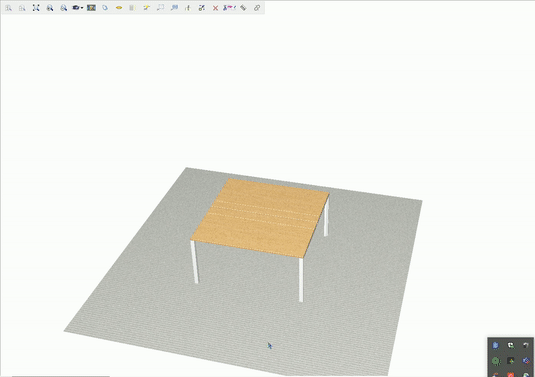
Task: Click the picture render image icon
Action: 91,8
